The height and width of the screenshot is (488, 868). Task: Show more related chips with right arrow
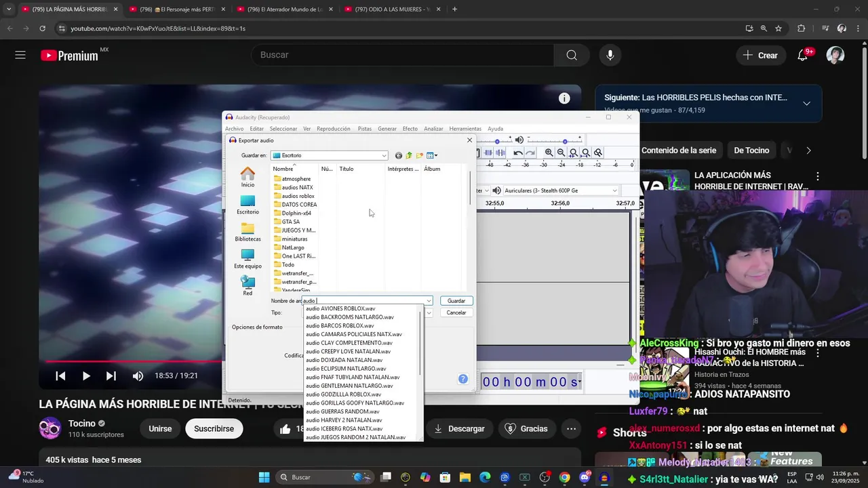click(x=808, y=150)
